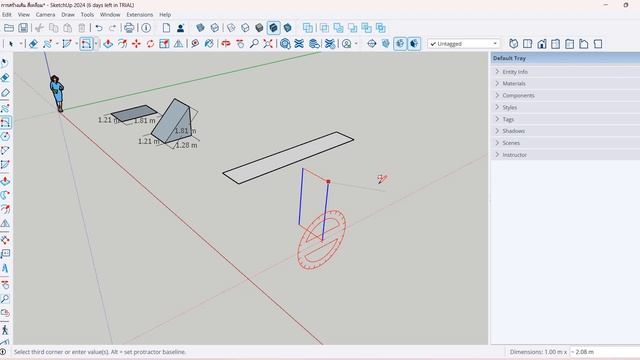The height and width of the screenshot is (360, 640).
Task: Redo the undone action
Action: (x=112, y=28)
